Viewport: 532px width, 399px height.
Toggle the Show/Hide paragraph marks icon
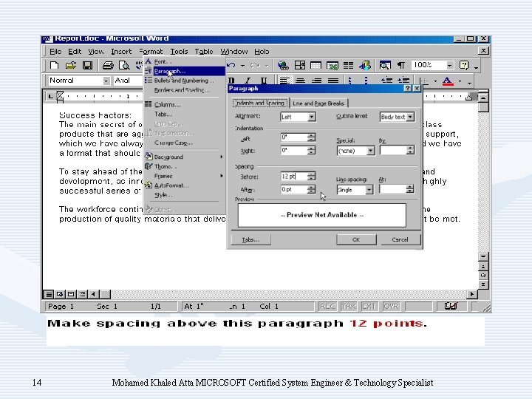pos(401,65)
